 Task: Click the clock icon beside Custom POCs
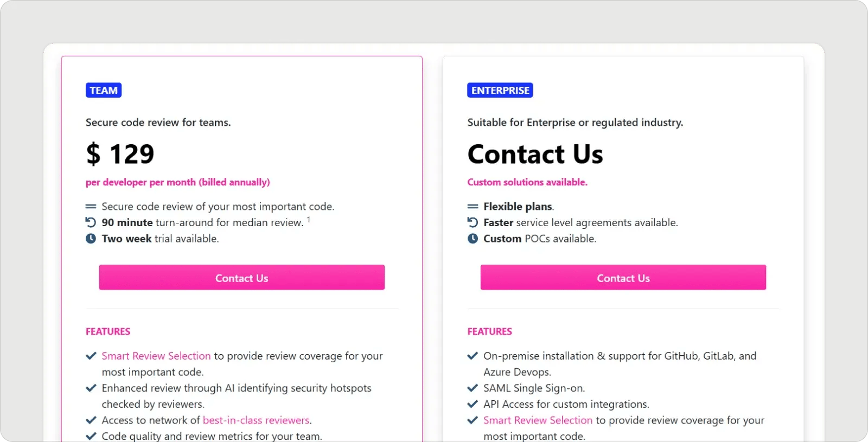click(472, 238)
